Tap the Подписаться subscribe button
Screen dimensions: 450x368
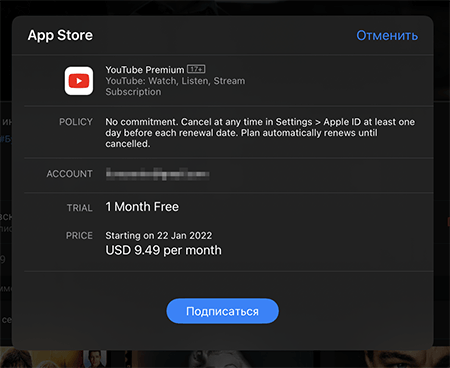tap(222, 311)
